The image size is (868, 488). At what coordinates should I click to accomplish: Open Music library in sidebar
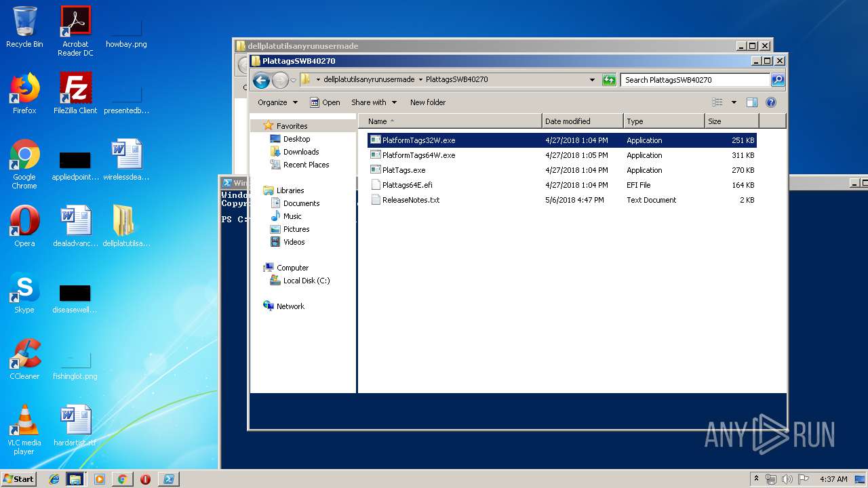292,216
